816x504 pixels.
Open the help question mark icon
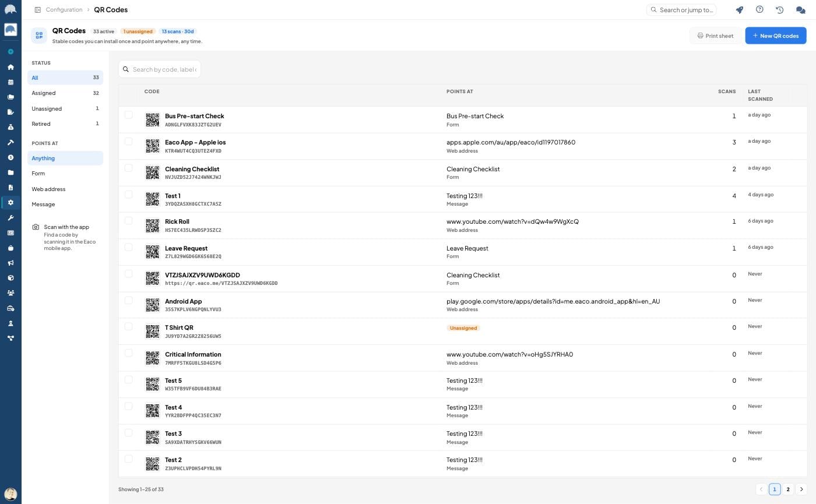click(x=759, y=9)
